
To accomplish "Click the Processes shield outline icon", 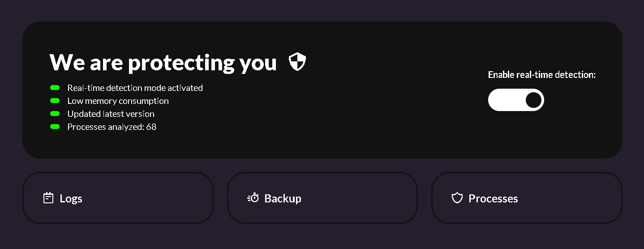I will click(457, 198).
